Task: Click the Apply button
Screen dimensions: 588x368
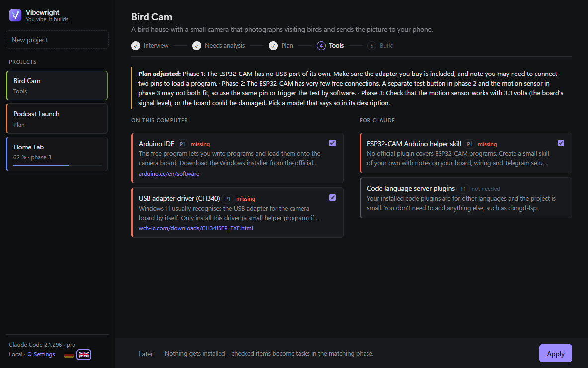Action: click(555, 354)
